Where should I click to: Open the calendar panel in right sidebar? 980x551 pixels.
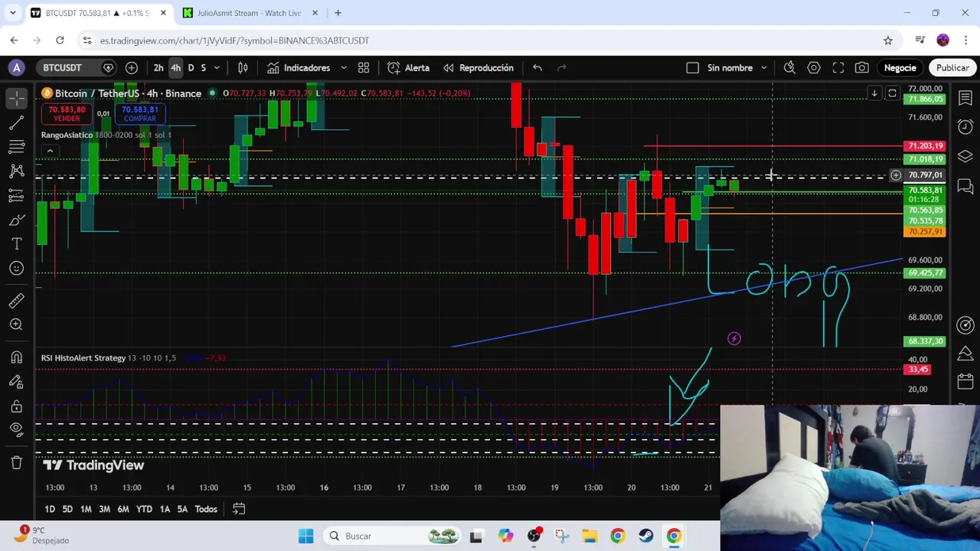tap(965, 380)
